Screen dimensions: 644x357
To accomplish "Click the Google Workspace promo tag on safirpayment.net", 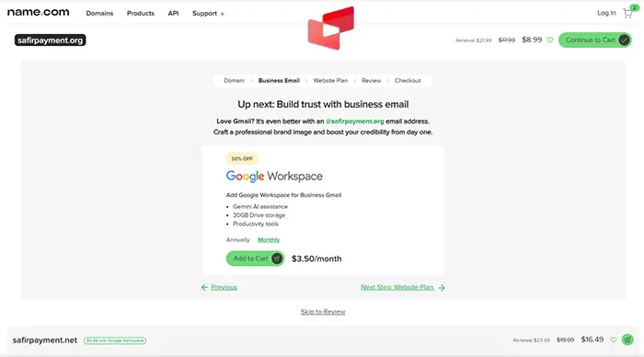I will [115, 340].
